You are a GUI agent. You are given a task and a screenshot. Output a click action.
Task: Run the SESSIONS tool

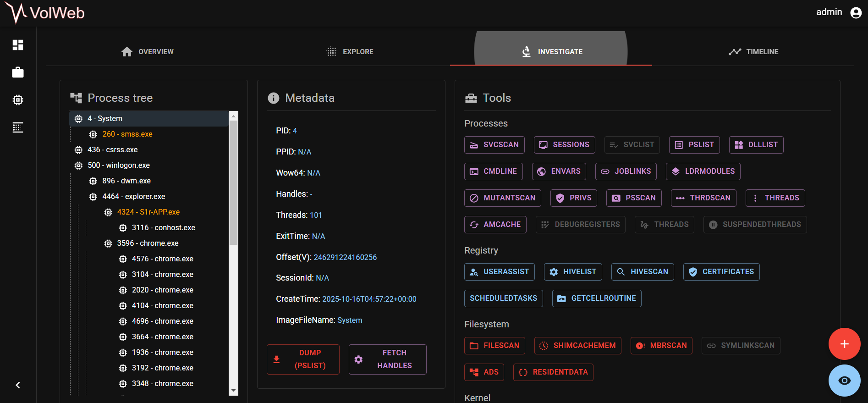[564, 145]
